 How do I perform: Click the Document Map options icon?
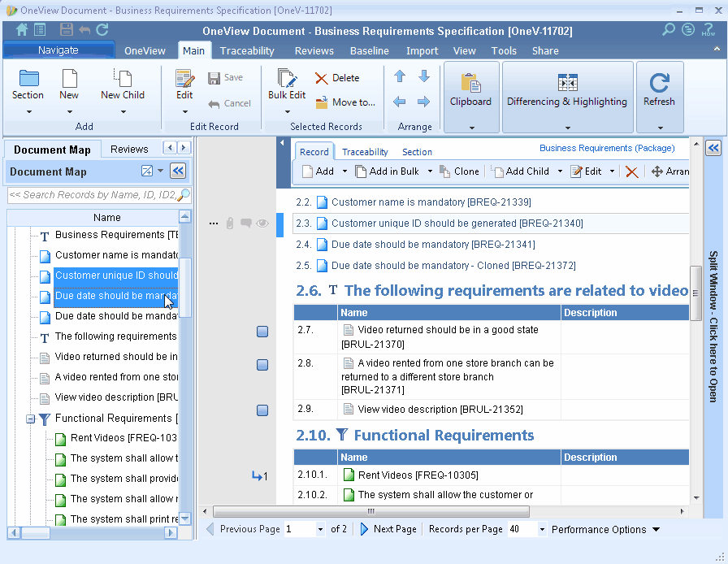(x=147, y=171)
